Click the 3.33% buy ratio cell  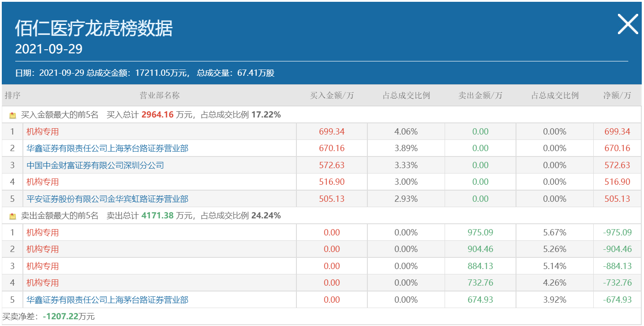point(406,165)
